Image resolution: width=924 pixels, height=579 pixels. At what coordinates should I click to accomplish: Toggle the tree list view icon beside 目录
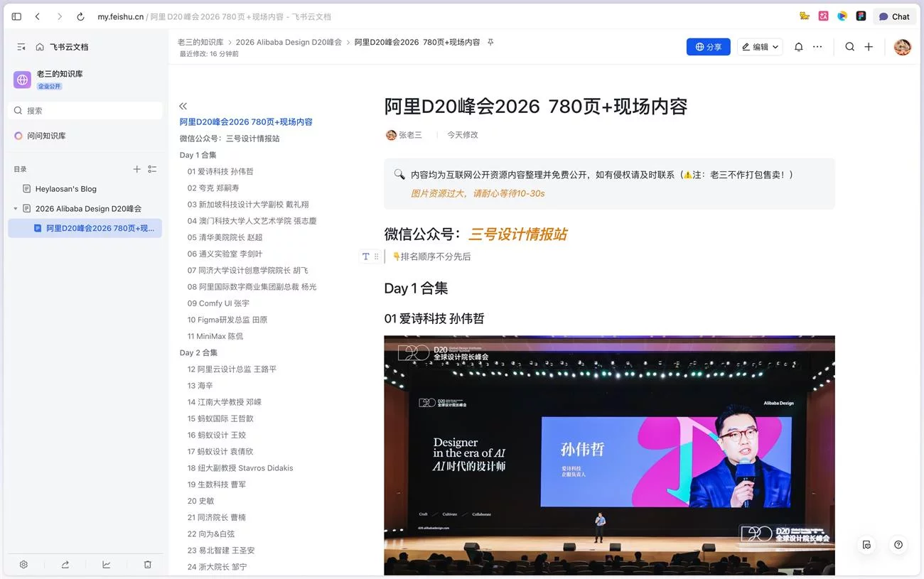click(x=152, y=169)
